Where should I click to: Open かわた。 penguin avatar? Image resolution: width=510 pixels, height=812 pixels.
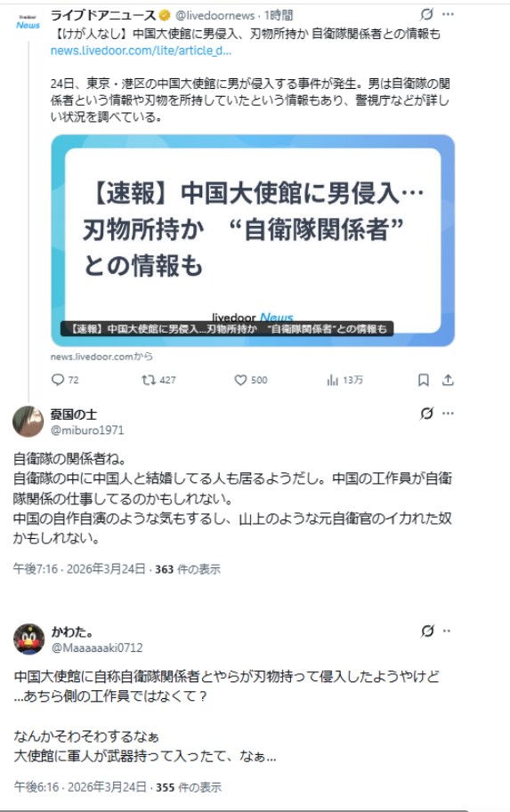(x=28, y=639)
